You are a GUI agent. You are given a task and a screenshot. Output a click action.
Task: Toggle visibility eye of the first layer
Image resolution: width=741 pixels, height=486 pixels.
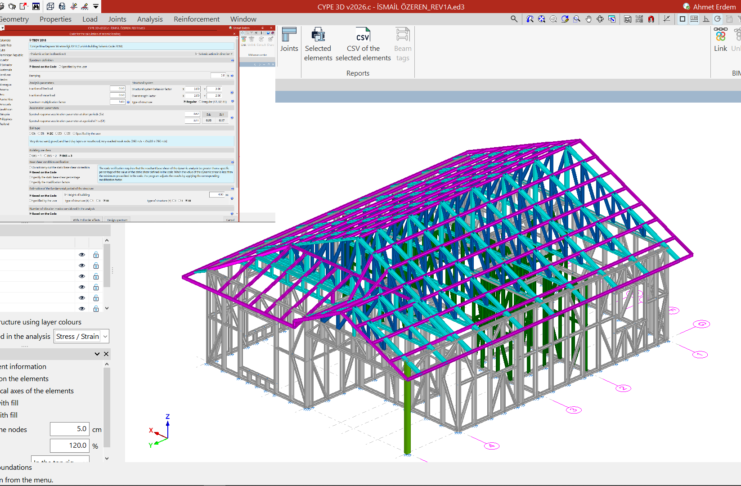82,255
